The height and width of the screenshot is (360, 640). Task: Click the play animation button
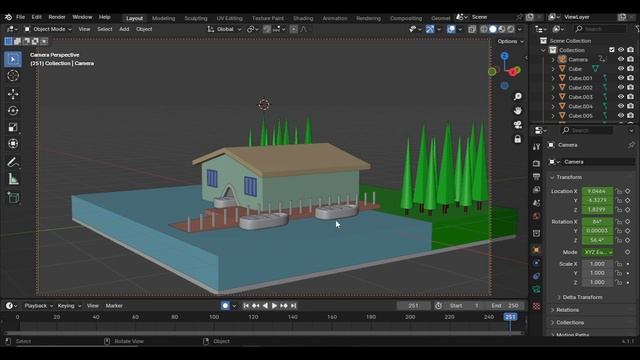pyautogui.click(x=274, y=306)
